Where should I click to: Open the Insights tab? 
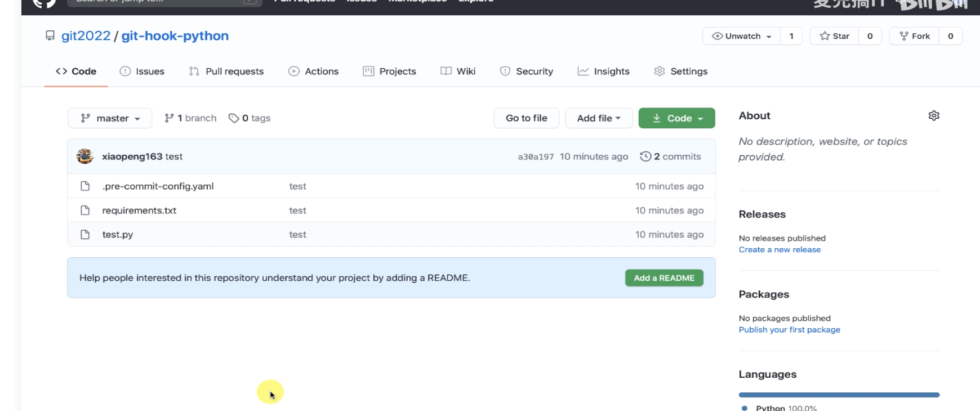click(x=604, y=72)
